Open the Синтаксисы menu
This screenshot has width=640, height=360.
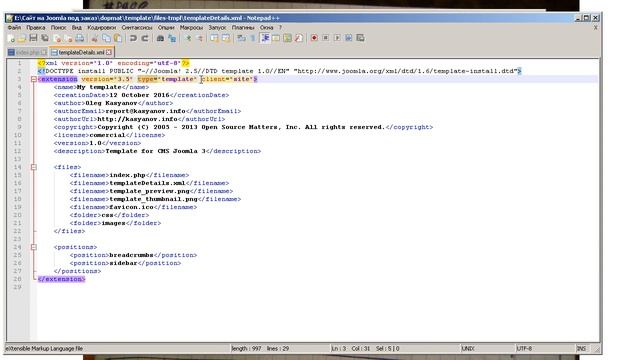137,28
